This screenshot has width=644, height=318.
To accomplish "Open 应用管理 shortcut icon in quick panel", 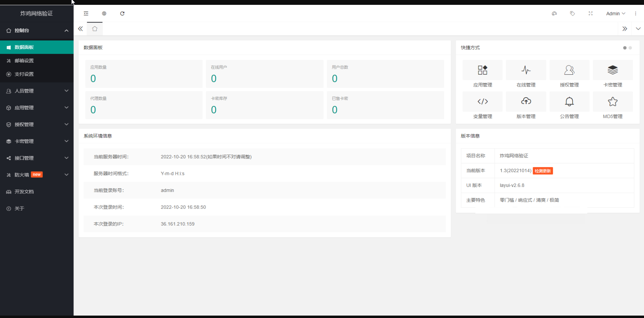I will (483, 70).
